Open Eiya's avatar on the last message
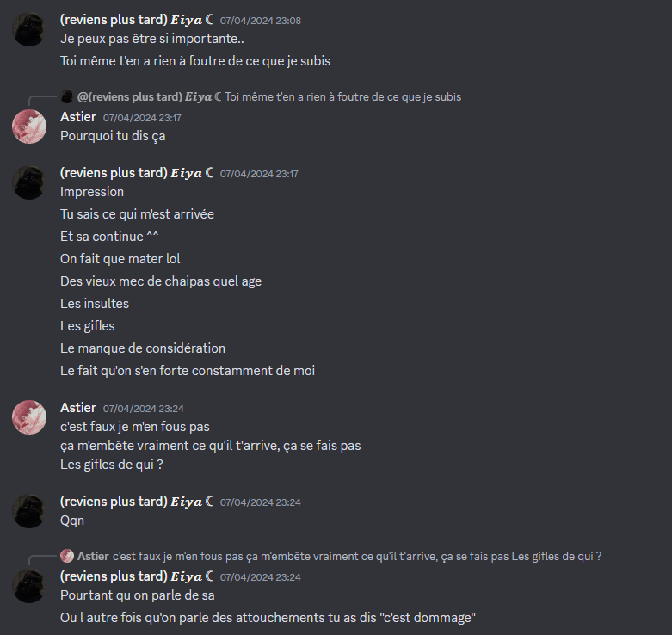The width and height of the screenshot is (672, 635). tap(29, 586)
